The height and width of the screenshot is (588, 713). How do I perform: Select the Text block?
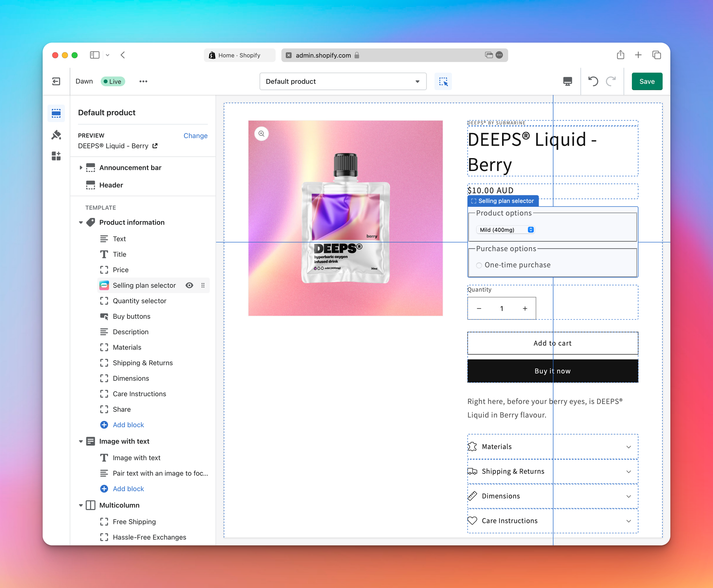[119, 239]
